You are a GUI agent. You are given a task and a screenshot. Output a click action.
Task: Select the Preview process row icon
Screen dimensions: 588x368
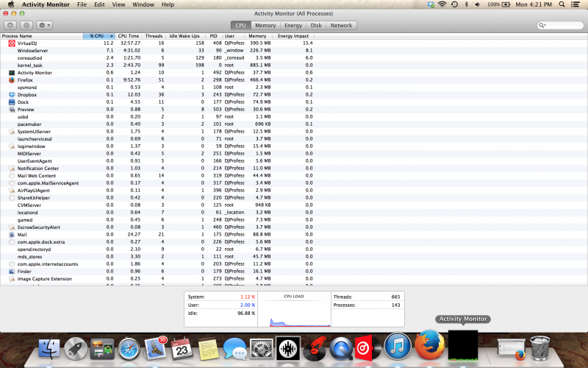click(x=12, y=109)
